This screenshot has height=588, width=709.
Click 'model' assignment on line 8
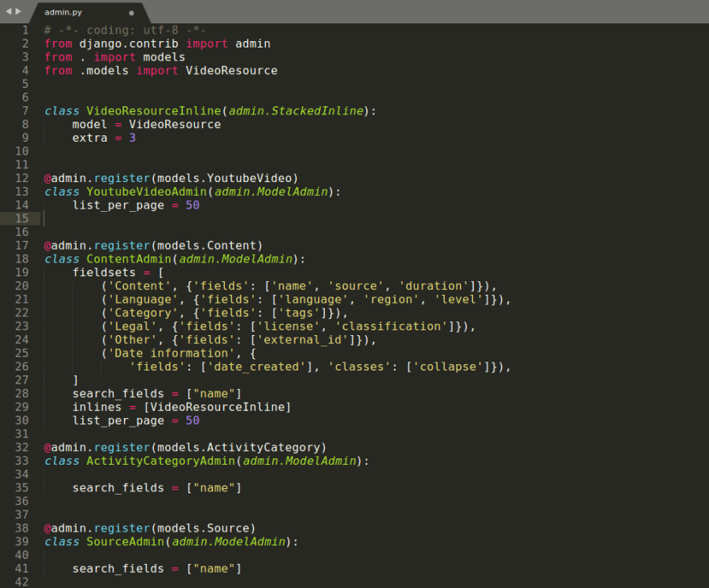[x=90, y=125]
